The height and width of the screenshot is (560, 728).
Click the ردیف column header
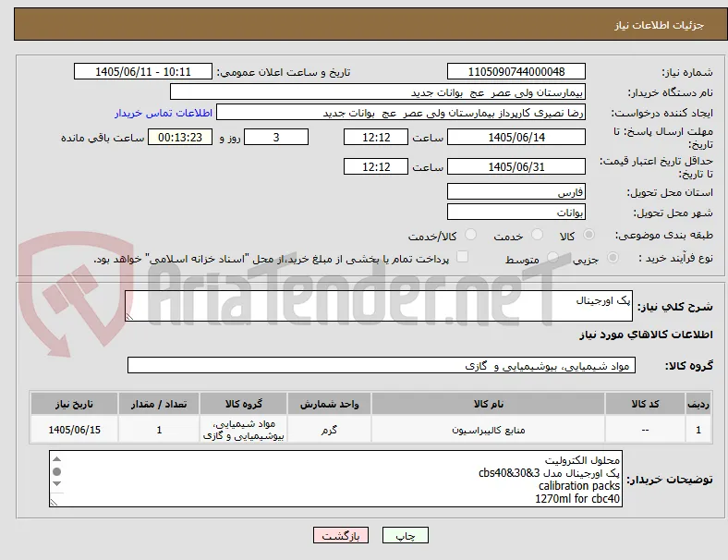pos(698,404)
